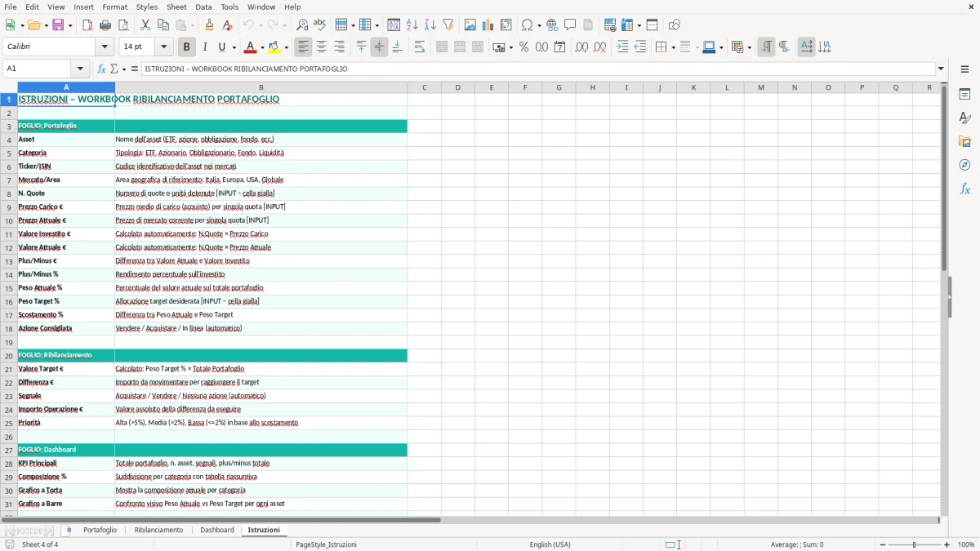This screenshot has height=551, width=980.
Task: Toggle Center Horizontally alignment
Action: pyautogui.click(x=321, y=47)
